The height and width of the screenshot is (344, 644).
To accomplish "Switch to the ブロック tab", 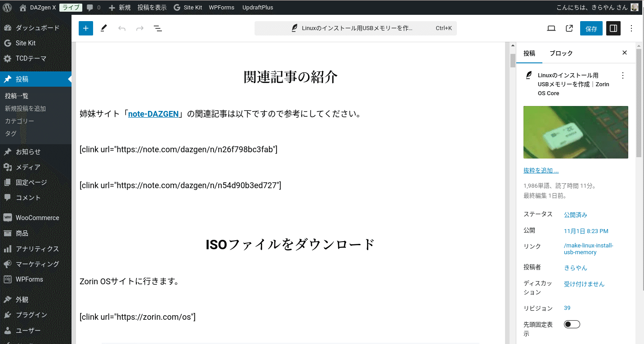I will tap(561, 53).
